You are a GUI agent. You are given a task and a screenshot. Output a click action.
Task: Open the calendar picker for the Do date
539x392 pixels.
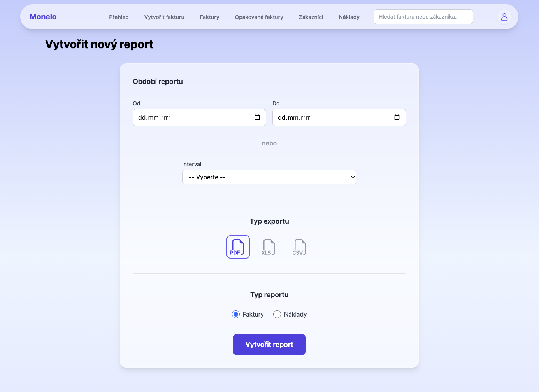coord(397,117)
